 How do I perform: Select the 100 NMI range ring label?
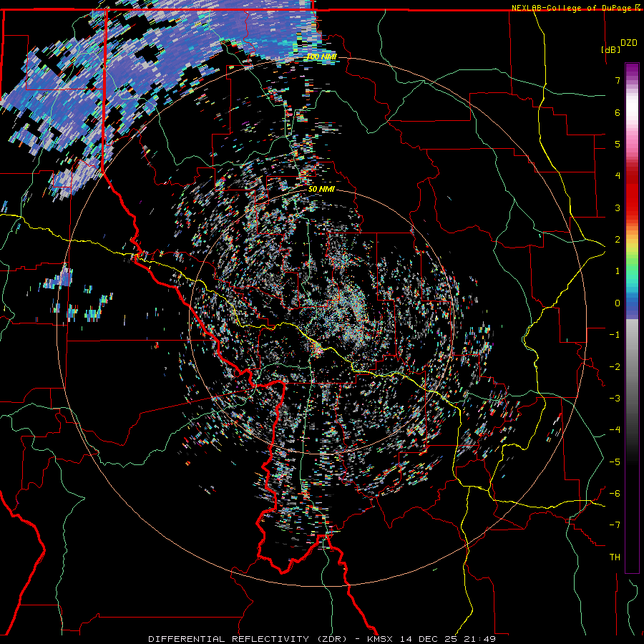pos(321,57)
